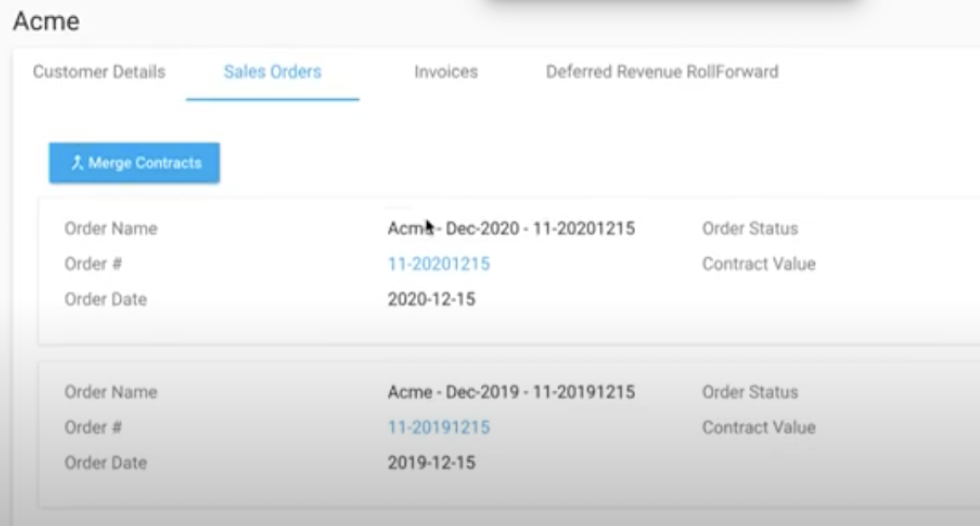
Task: Open order link 11-20191215
Action: [x=439, y=428]
